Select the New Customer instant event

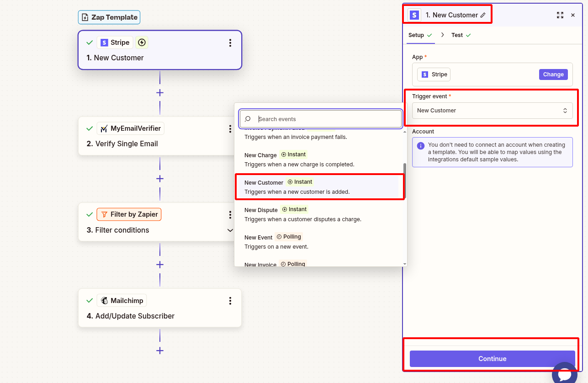click(320, 186)
